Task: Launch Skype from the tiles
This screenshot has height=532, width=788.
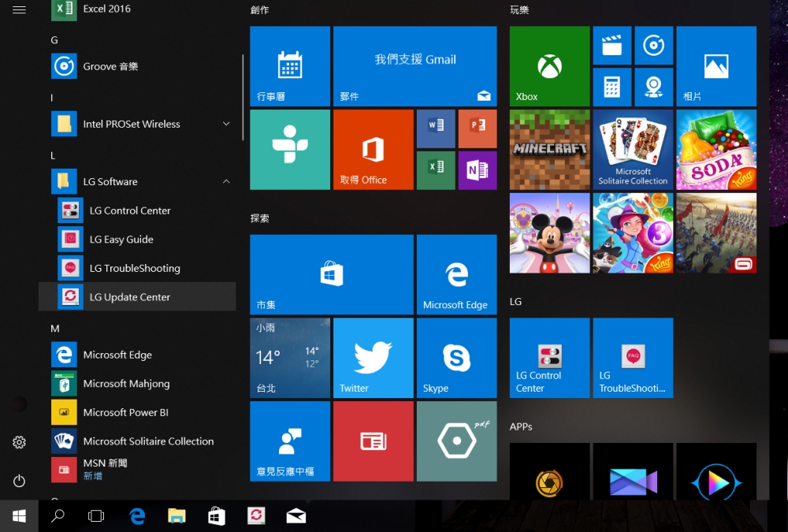Action: pyautogui.click(x=456, y=358)
